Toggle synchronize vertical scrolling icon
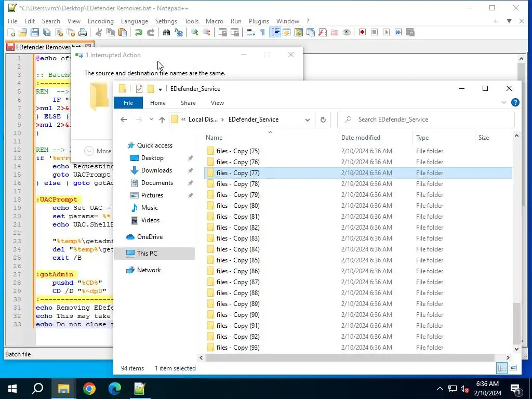The image size is (532, 399). (222, 33)
